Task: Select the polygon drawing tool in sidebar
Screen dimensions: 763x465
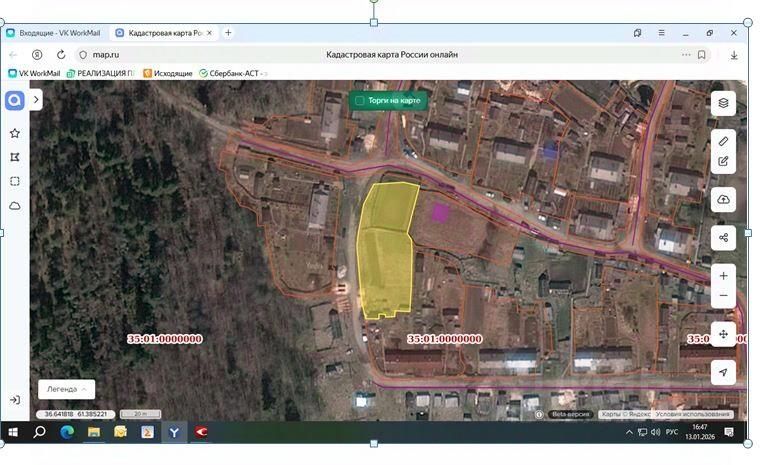Action: point(15,157)
